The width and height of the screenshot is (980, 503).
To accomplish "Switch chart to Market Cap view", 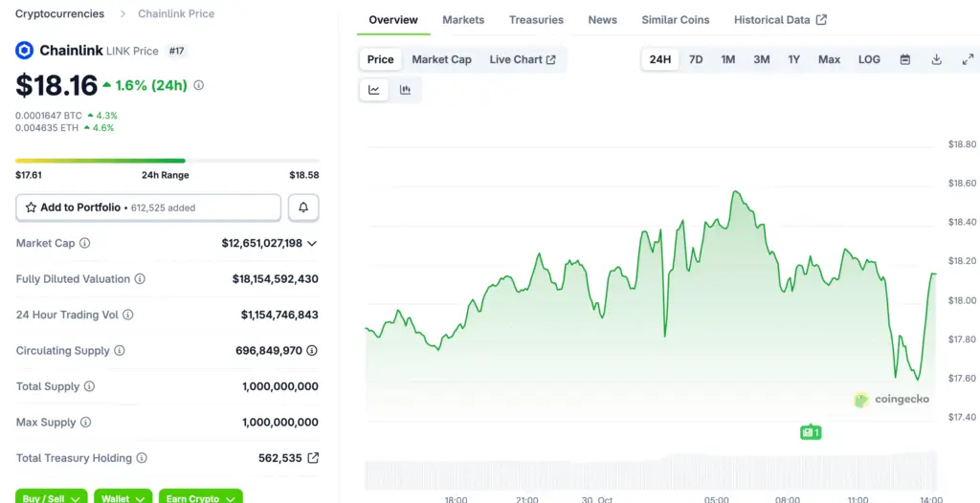I will click(x=441, y=59).
